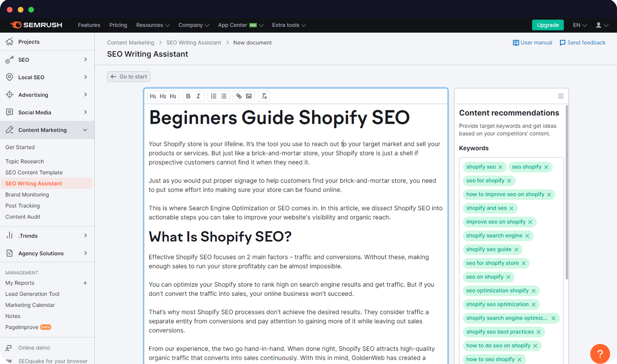Remove 'improve seo on shopify' keyword tag

(530, 222)
